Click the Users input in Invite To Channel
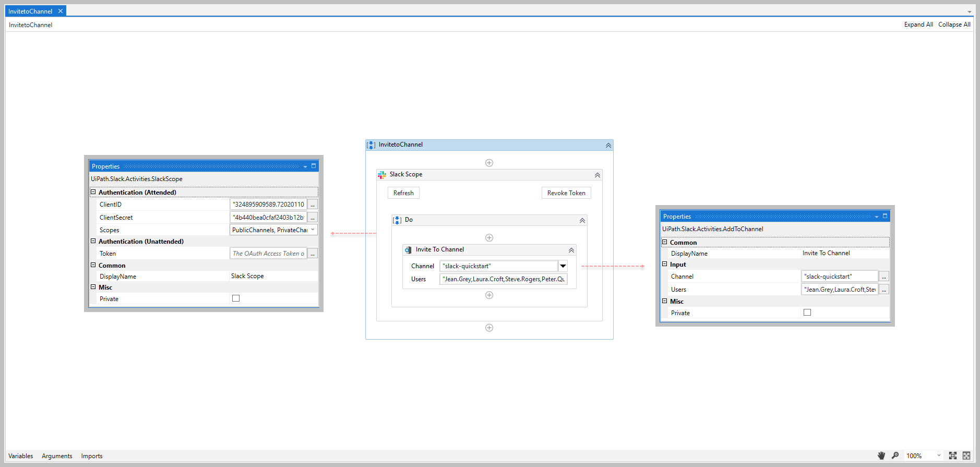980x467 pixels. [504, 279]
